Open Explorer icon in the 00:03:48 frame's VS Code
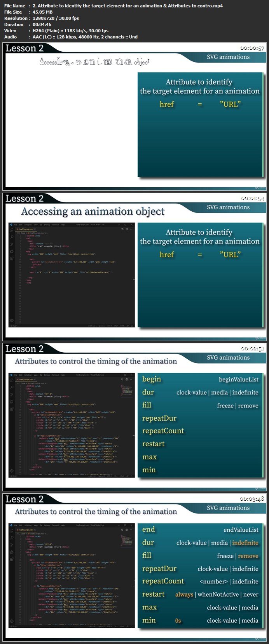This screenshot has height=644, width=269. (x=12, y=530)
